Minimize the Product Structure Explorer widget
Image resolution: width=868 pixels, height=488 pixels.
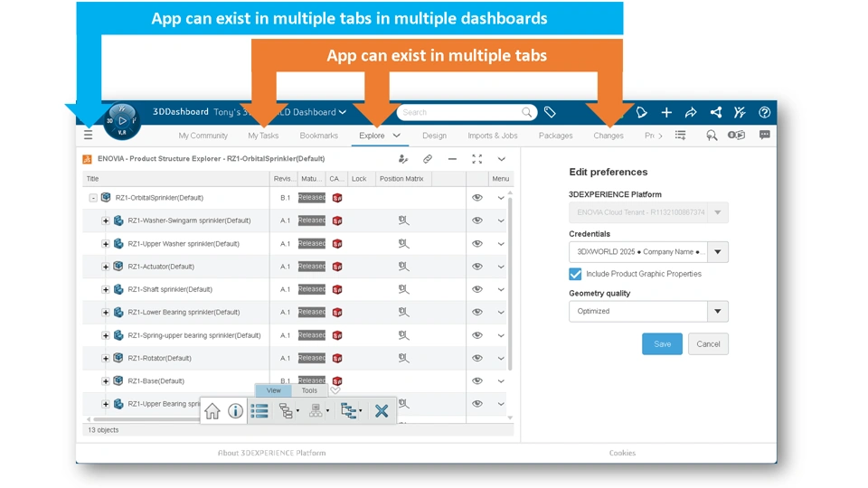coord(452,159)
